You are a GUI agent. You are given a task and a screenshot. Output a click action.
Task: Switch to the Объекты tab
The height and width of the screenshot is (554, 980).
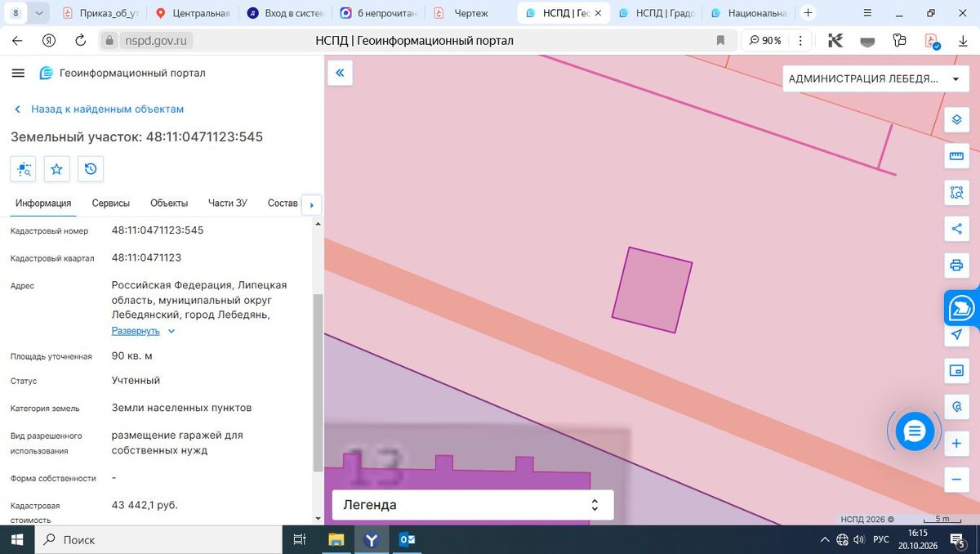click(169, 203)
